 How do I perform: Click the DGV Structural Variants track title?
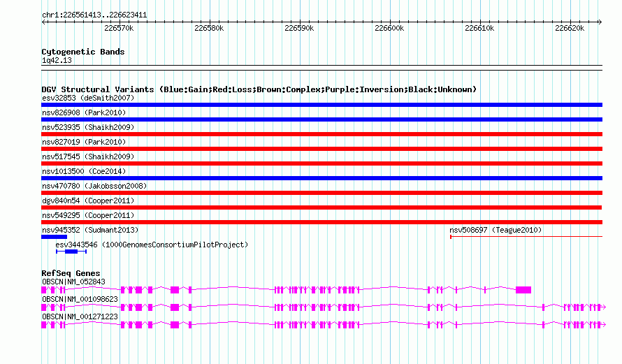259,89
